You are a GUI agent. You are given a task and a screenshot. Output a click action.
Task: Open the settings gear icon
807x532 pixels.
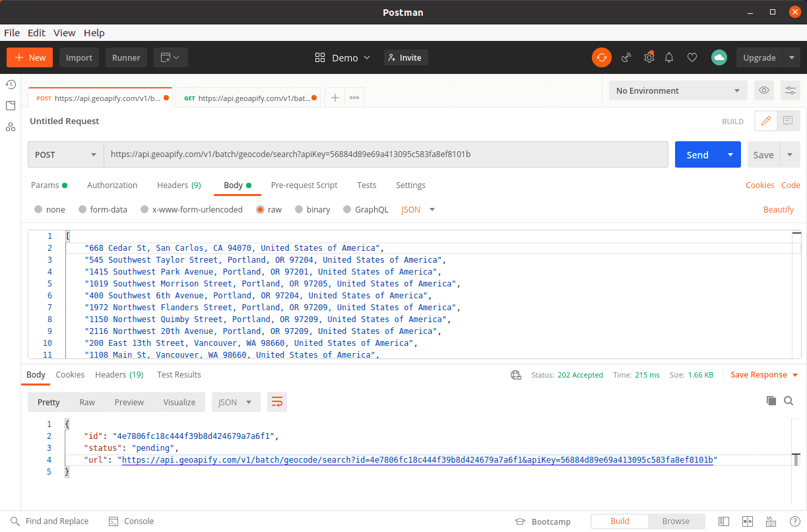649,57
